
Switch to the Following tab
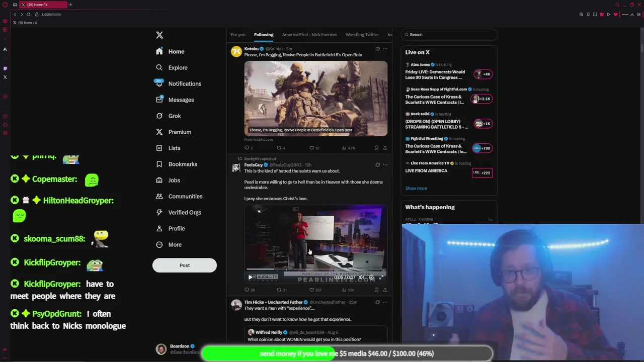[264, 35]
